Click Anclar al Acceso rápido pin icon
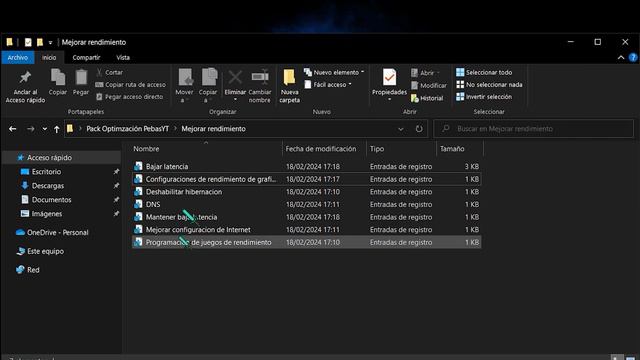640x360 pixels. 25,77
